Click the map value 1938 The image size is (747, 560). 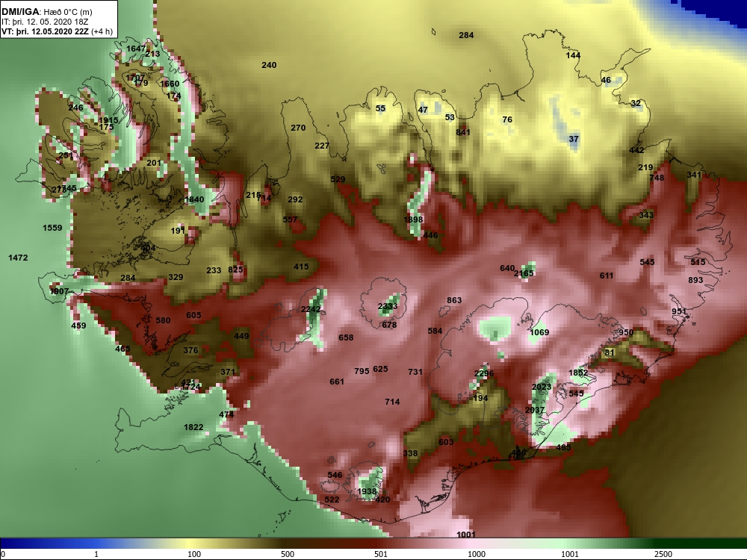pyautogui.click(x=367, y=491)
